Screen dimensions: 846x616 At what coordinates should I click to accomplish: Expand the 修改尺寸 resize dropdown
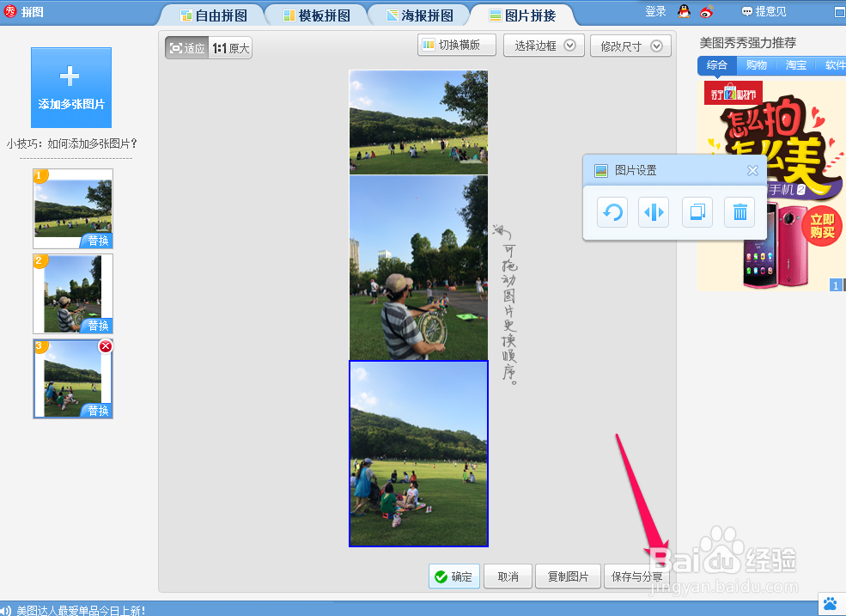point(630,45)
